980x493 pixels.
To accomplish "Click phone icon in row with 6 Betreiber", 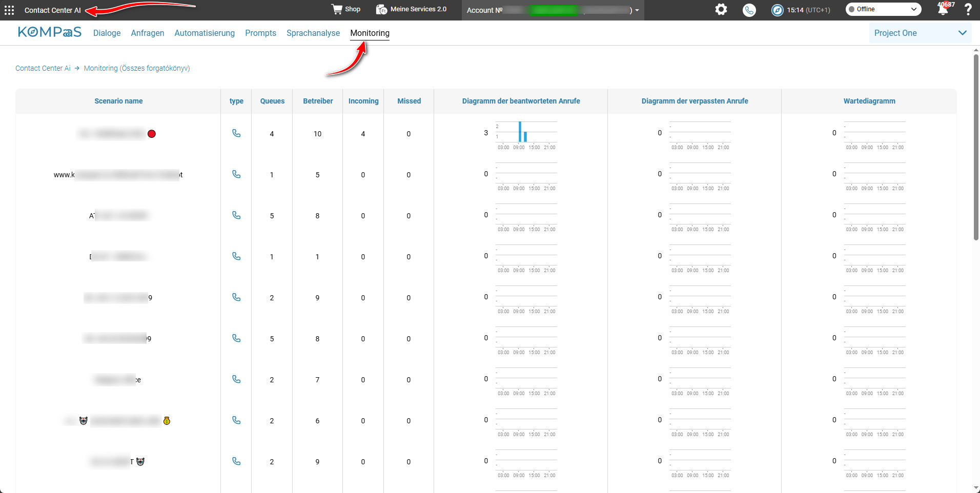I will click(236, 420).
